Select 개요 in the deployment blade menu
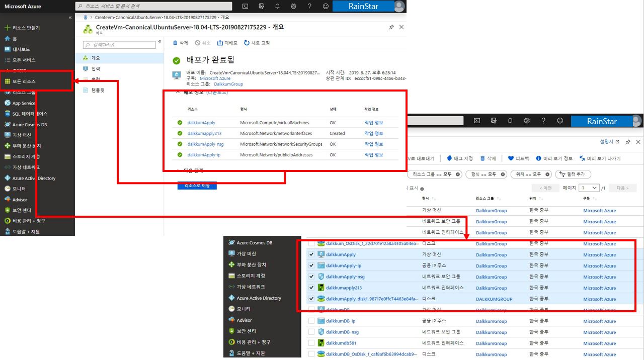This screenshot has height=360, width=644. [x=120, y=58]
